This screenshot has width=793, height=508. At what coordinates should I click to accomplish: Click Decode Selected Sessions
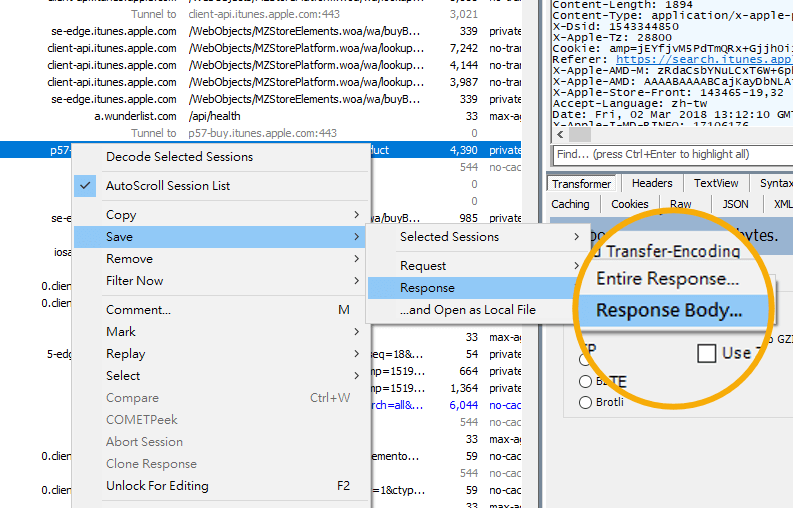[x=179, y=157]
